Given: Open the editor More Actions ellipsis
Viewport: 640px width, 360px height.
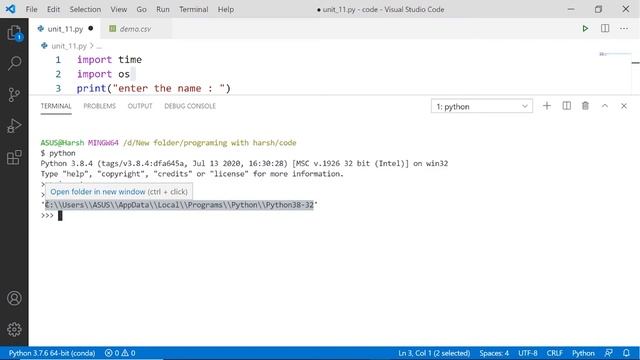Looking at the screenshot, I should (624, 29).
